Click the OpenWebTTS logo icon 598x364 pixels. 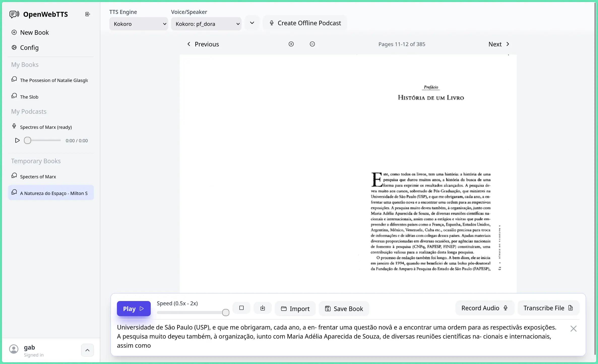[x=14, y=14]
